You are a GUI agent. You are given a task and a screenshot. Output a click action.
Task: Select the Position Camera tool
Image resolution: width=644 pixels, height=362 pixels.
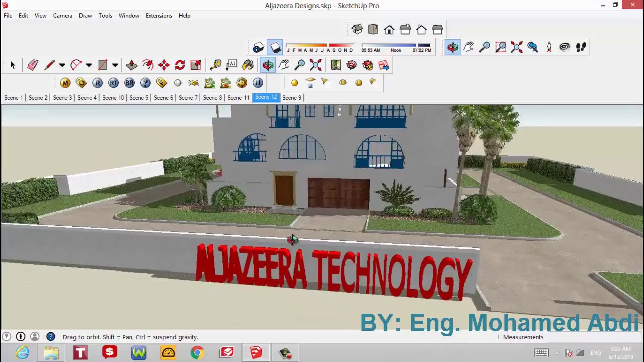point(549,47)
